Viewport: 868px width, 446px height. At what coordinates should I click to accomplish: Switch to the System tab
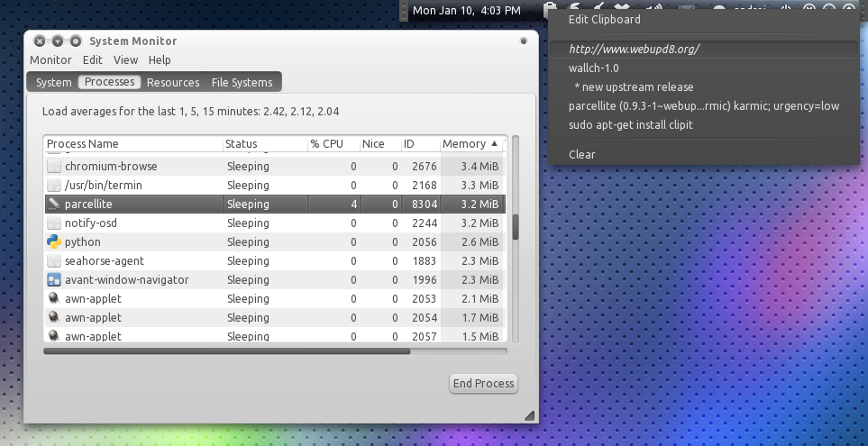point(54,83)
